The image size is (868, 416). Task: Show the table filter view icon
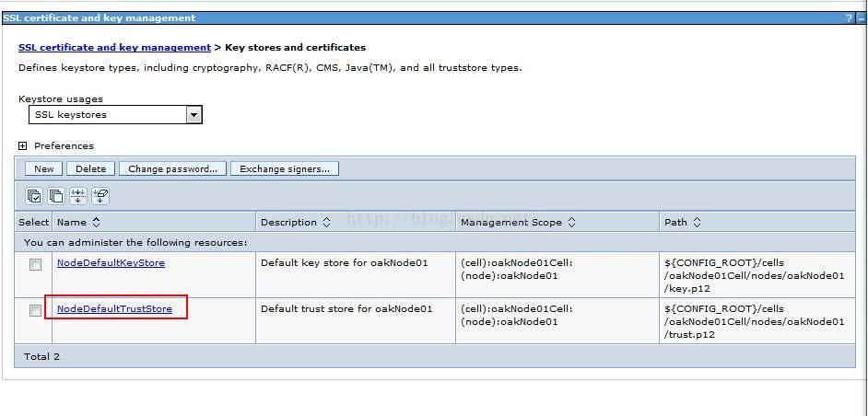coord(78,196)
